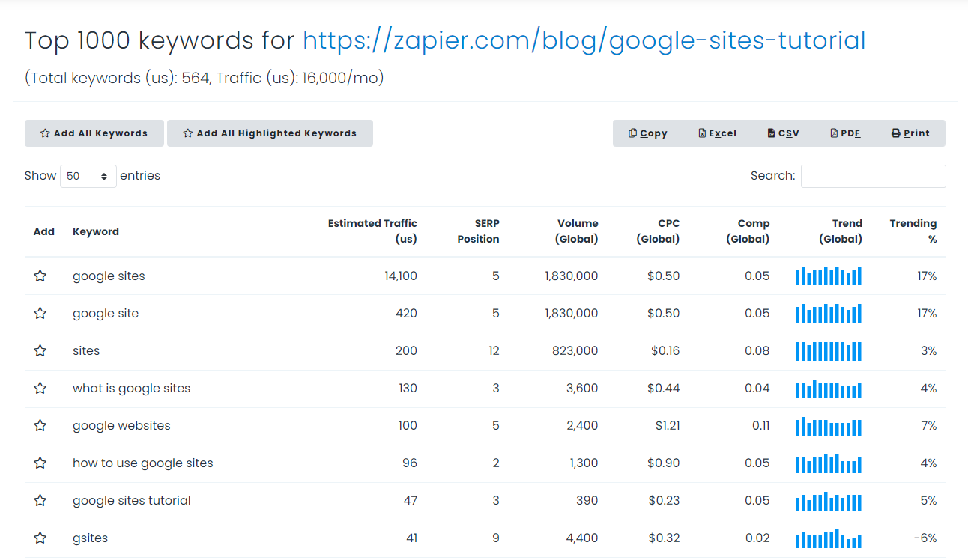968x560 pixels.
Task: Click the volume value 3,600
Action: click(584, 389)
